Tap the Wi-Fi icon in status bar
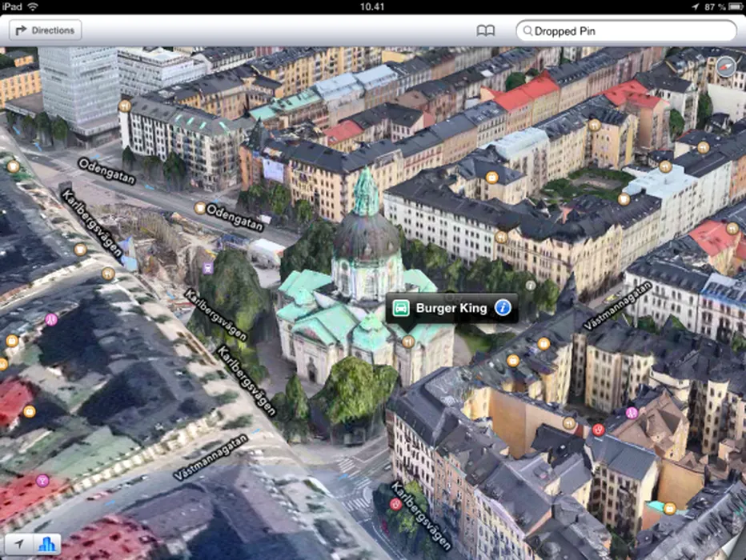The height and width of the screenshot is (560, 746). pyautogui.click(x=33, y=6)
